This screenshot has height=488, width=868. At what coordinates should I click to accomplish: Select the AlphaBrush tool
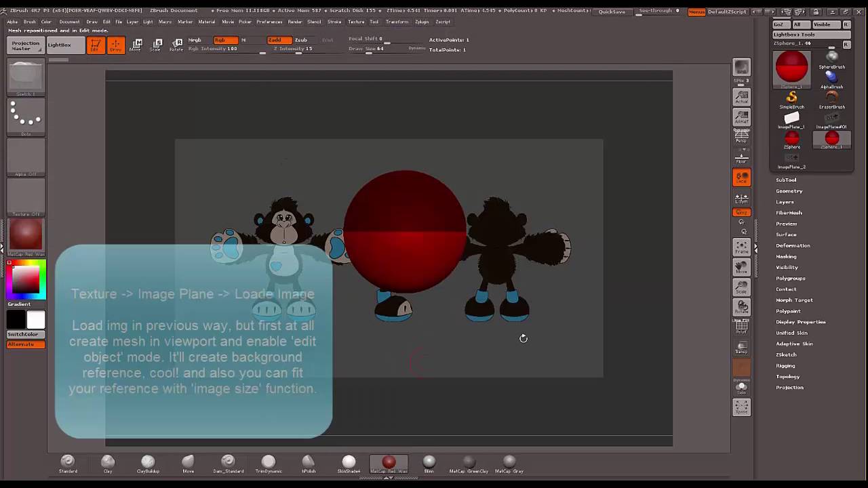pos(832,80)
